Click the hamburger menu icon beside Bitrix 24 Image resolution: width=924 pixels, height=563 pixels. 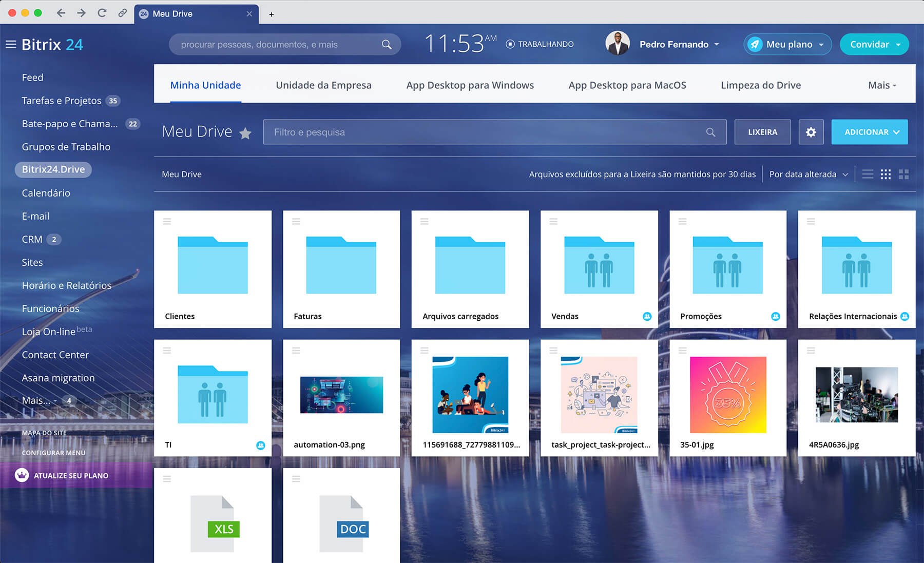(x=11, y=45)
